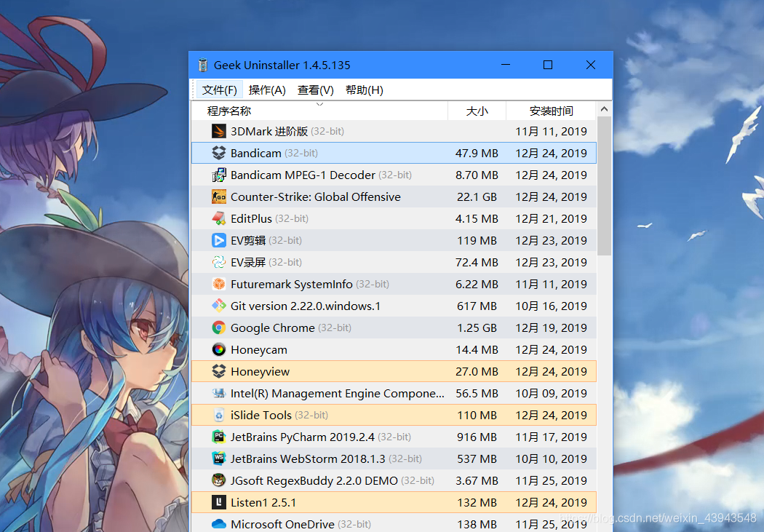The width and height of the screenshot is (764, 532).
Task: Click the 12月 19, 2019 install date
Action: tap(551, 328)
